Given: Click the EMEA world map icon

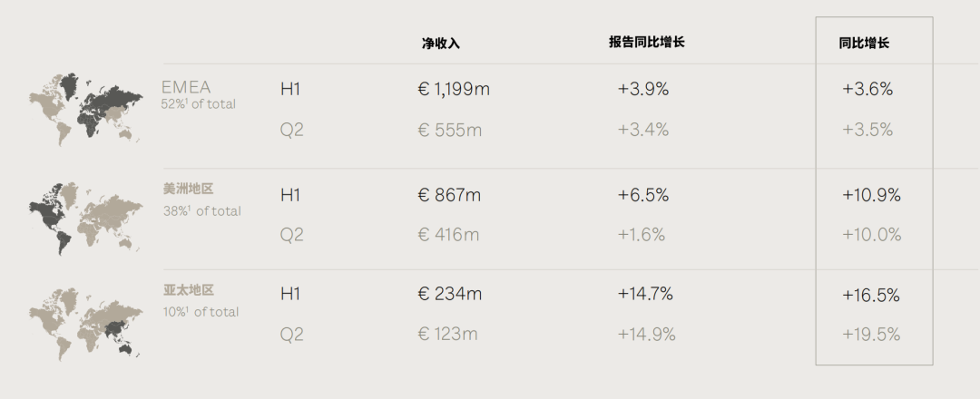Looking at the screenshot, I should click(85, 110).
